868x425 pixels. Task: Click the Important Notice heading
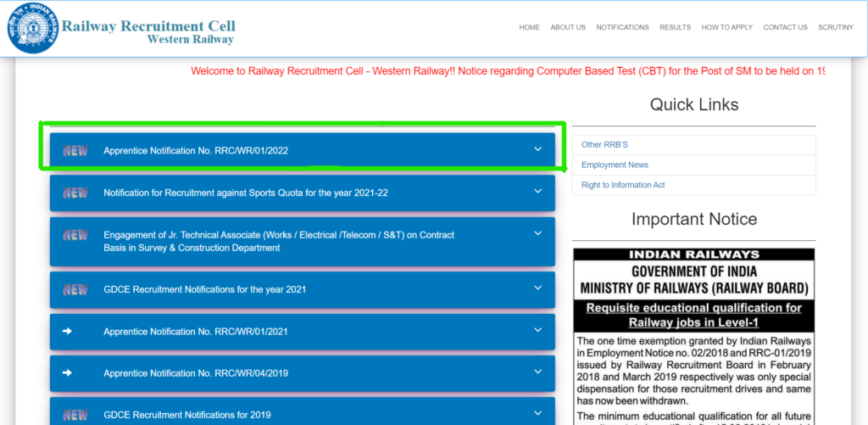click(694, 219)
